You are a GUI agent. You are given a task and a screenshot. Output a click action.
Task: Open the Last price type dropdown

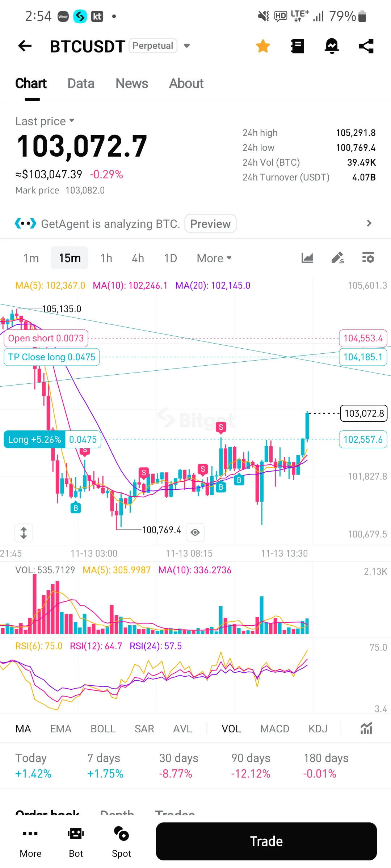[72, 120]
